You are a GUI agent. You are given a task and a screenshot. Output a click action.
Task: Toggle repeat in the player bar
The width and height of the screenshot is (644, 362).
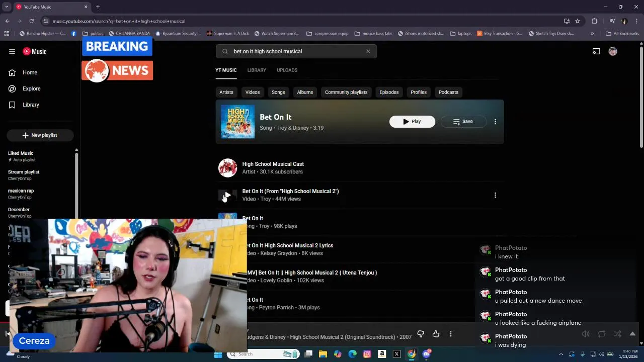(602, 334)
